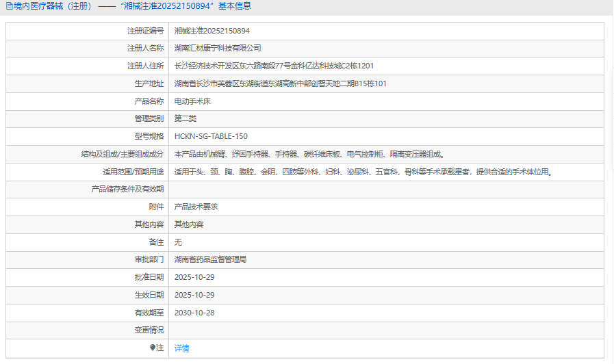This screenshot has height=364, width=614.
Task: Click the registrant address starting with 长沙经济技术开发区
Action: (x=274, y=66)
